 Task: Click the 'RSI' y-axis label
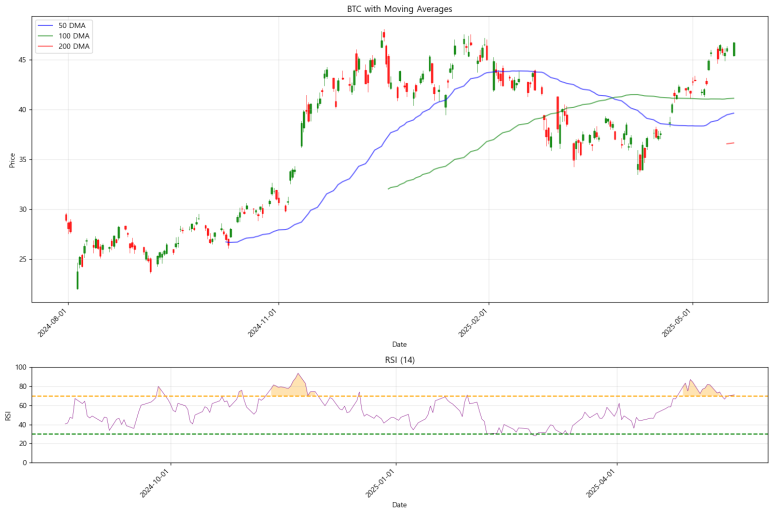(x=8, y=415)
